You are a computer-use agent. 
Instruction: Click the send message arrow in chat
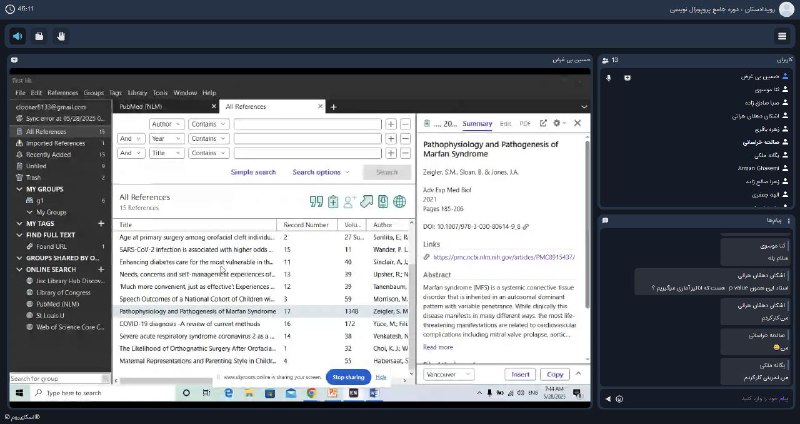[608, 399]
